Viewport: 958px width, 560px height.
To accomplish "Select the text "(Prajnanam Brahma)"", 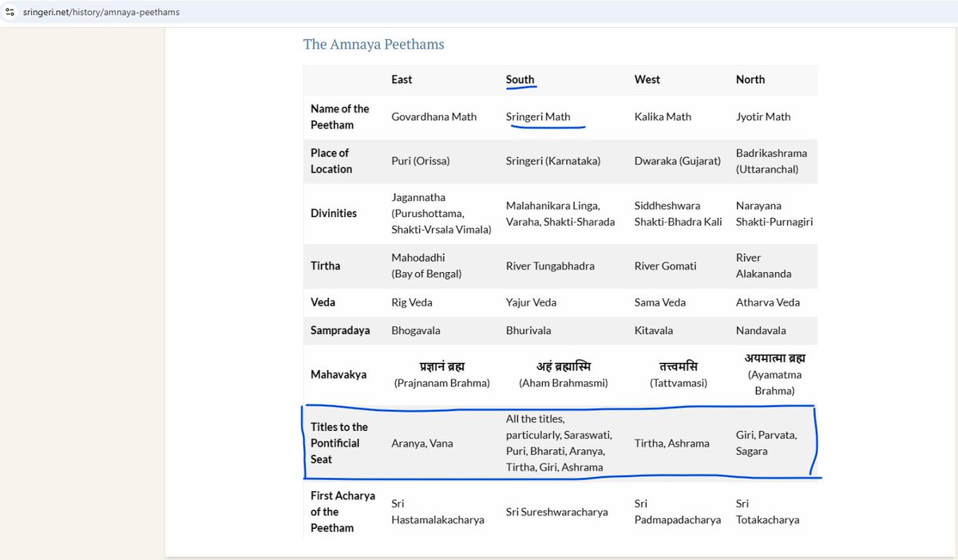I will click(x=442, y=383).
